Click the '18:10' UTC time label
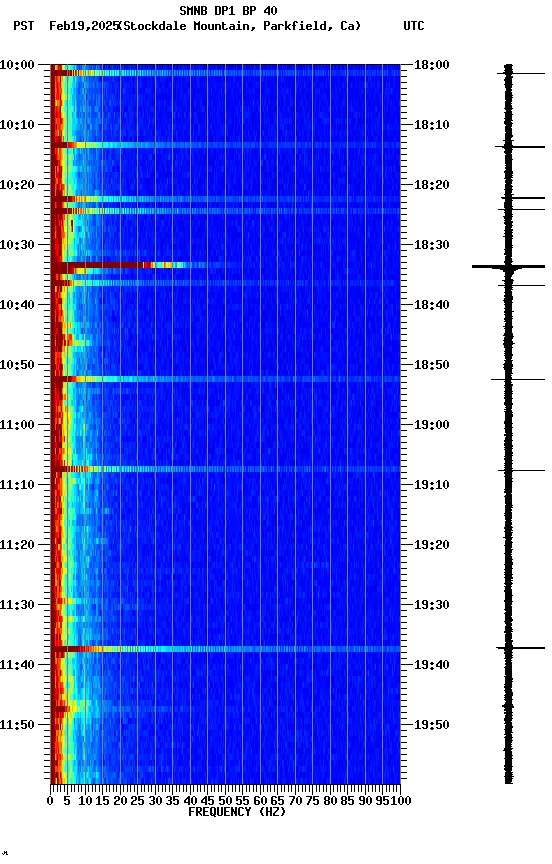 (432, 125)
